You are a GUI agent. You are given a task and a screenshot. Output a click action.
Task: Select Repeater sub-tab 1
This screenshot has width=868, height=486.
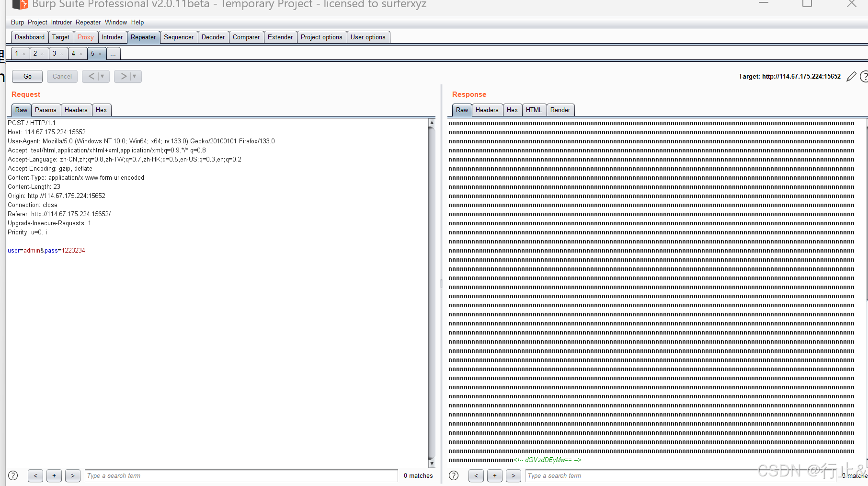click(17, 53)
